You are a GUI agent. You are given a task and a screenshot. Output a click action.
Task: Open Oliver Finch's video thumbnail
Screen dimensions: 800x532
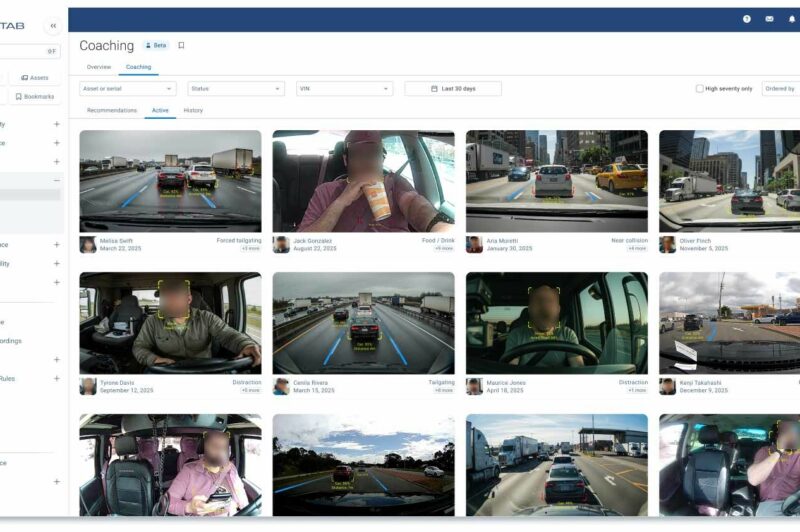click(x=730, y=181)
